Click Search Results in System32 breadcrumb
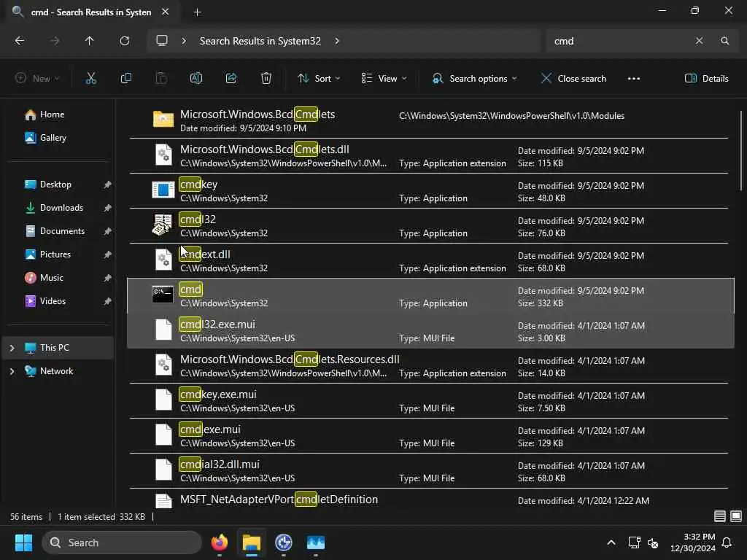Image resolution: width=747 pixels, height=560 pixels. (x=260, y=41)
